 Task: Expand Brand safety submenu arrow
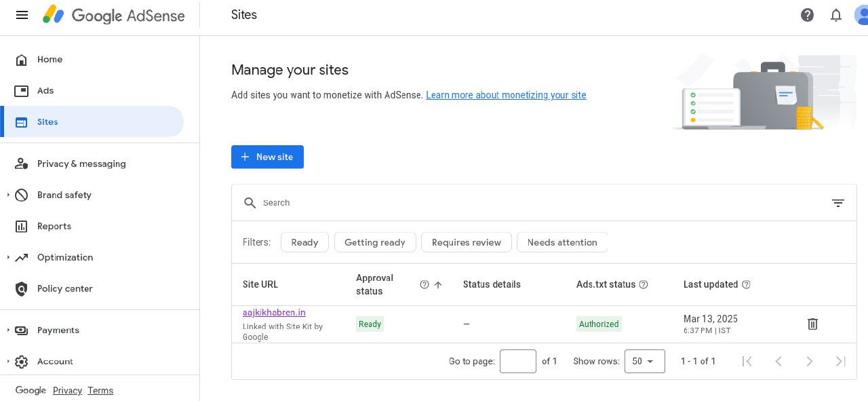[x=8, y=195]
